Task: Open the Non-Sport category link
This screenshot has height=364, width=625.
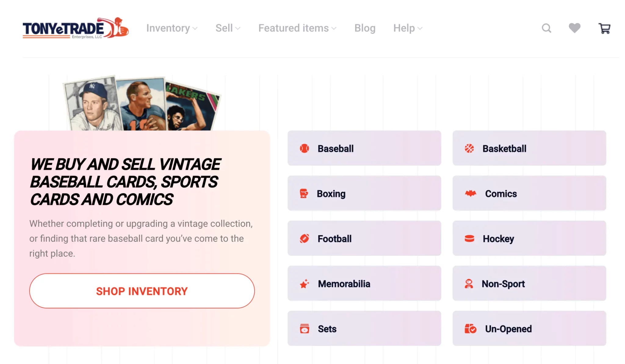Action: point(529,283)
